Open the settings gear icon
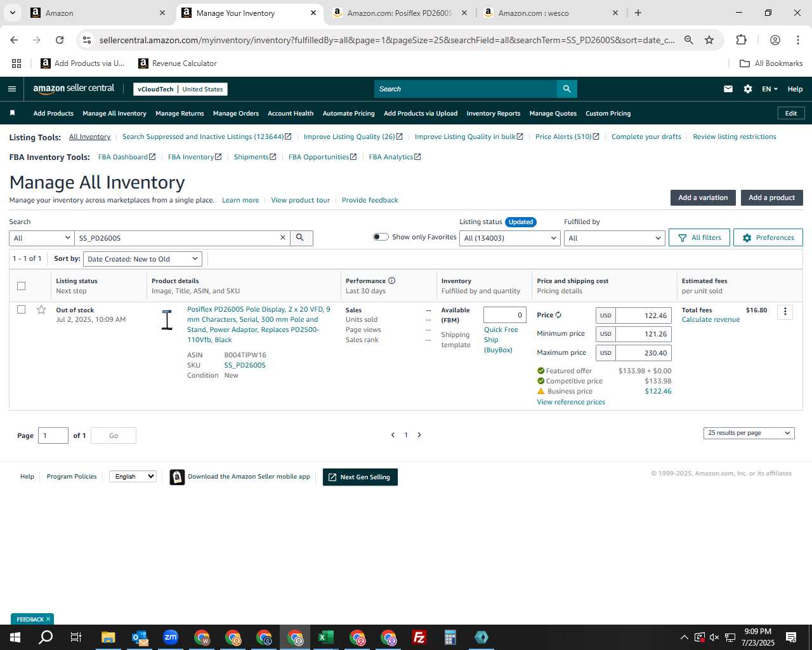The width and height of the screenshot is (812, 650). 748,89
